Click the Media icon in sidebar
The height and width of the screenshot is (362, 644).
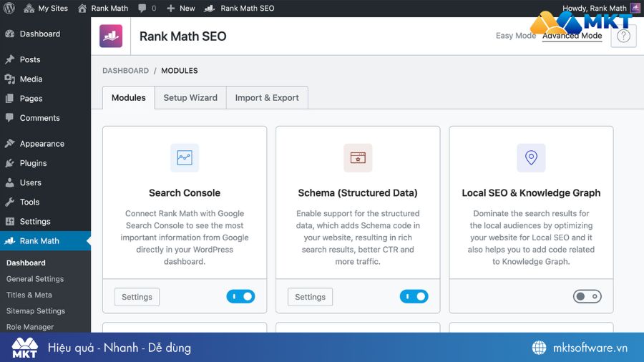click(10, 79)
